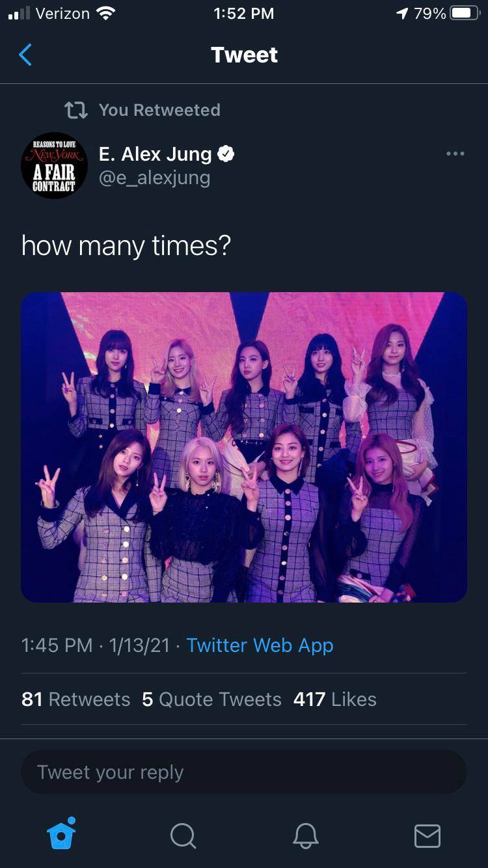
Task: Tap the battery icon in status bar
Action: click(465, 14)
